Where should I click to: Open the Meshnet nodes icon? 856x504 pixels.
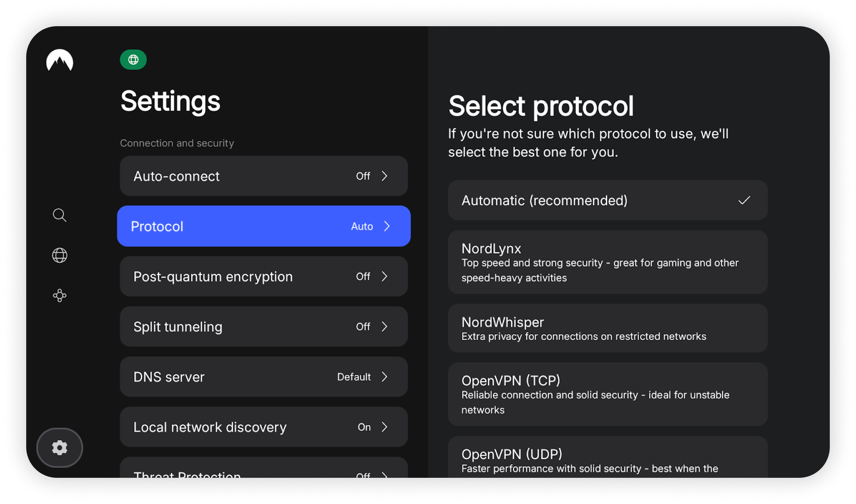[x=59, y=296]
